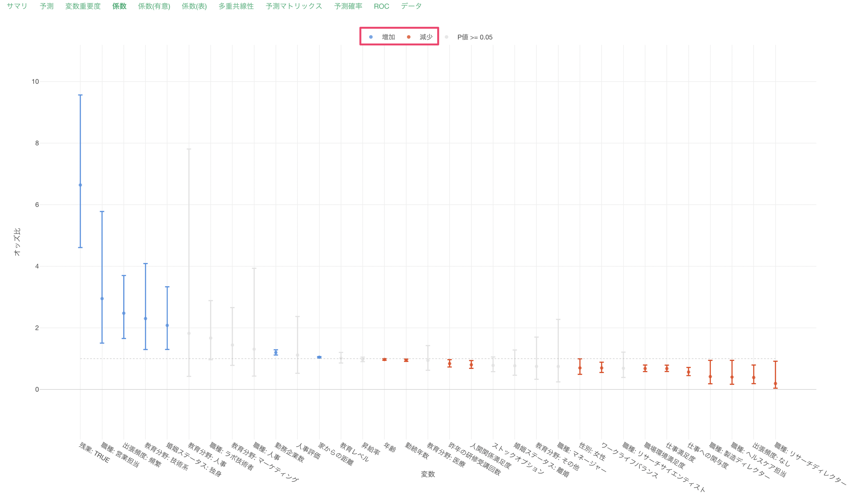Toggle the 増加 legend series
Viewport: 853px width, 504px height.
[x=382, y=37]
